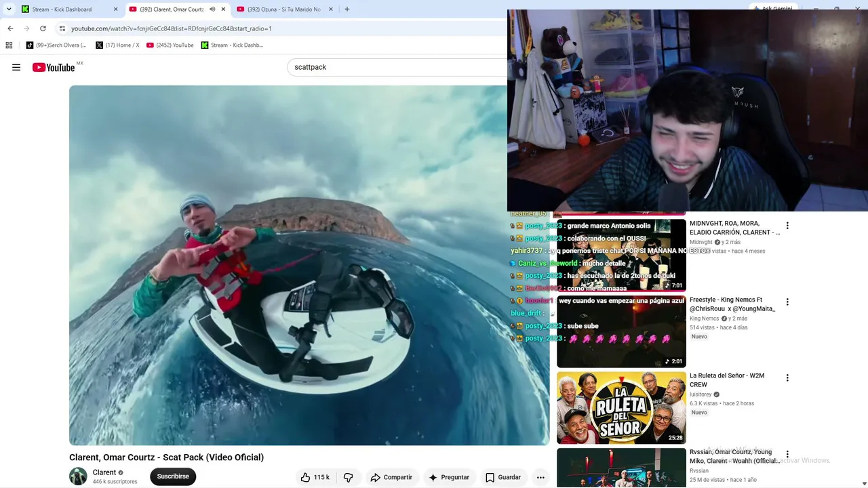Open the Rvssian Woahh video thumbnail
This screenshot has height=488, width=868.
pyautogui.click(x=621, y=468)
